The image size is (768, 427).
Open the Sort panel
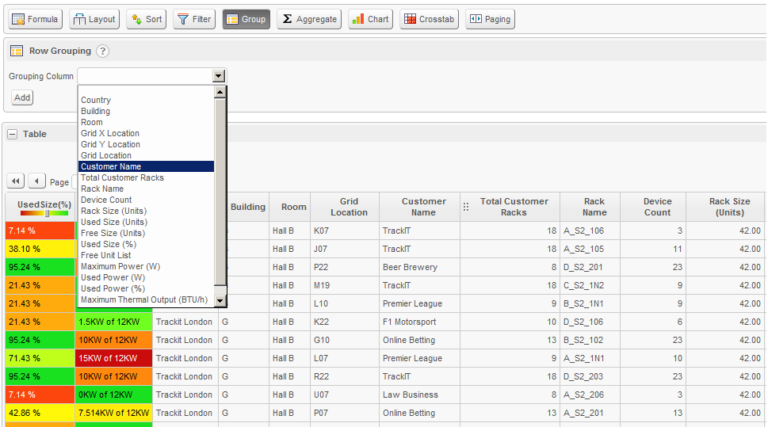pos(146,19)
